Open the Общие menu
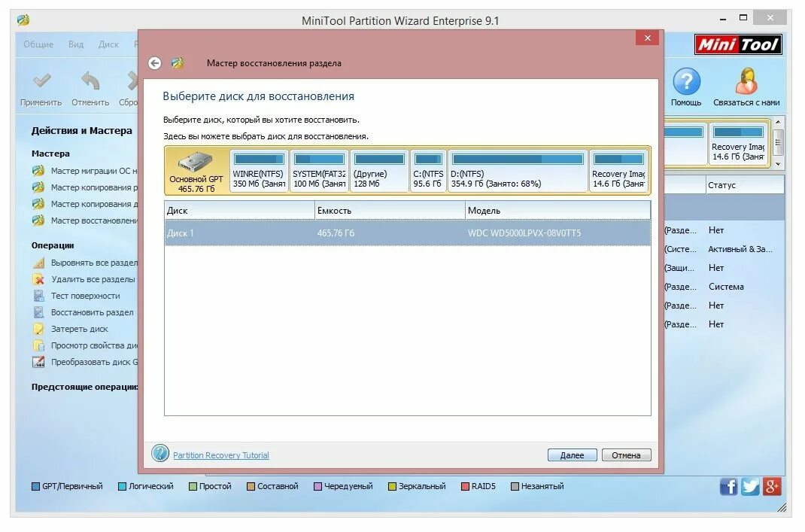 [38, 44]
